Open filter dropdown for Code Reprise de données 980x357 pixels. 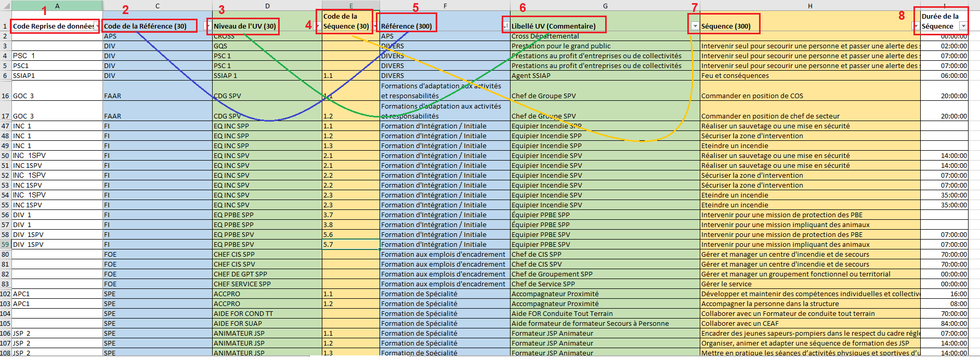(97, 27)
